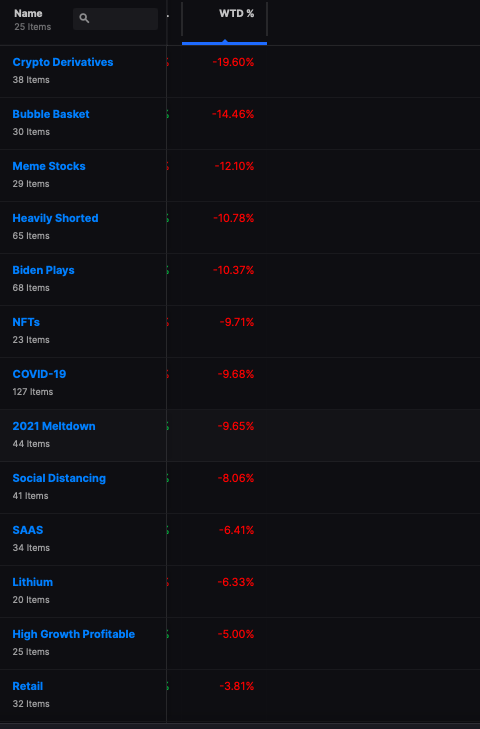Focus the name search field

point(115,19)
